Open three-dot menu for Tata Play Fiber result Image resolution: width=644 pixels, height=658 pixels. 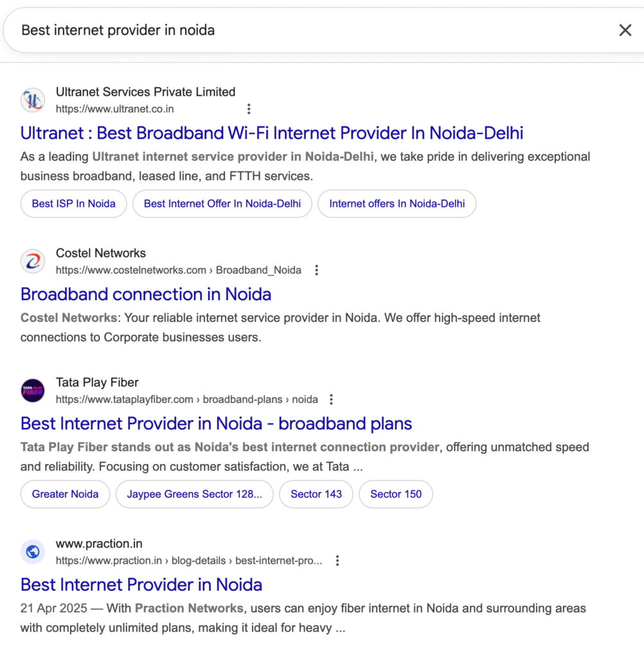(x=331, y=400)
